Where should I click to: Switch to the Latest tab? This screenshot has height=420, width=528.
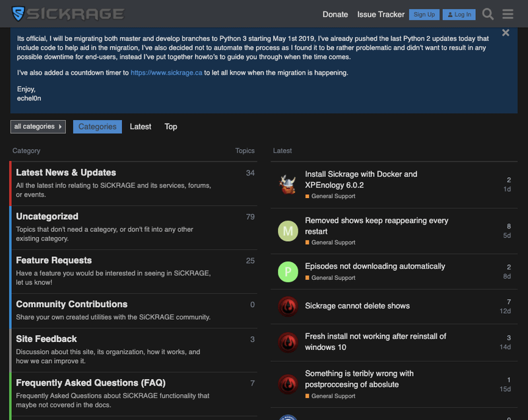point(141,127)
